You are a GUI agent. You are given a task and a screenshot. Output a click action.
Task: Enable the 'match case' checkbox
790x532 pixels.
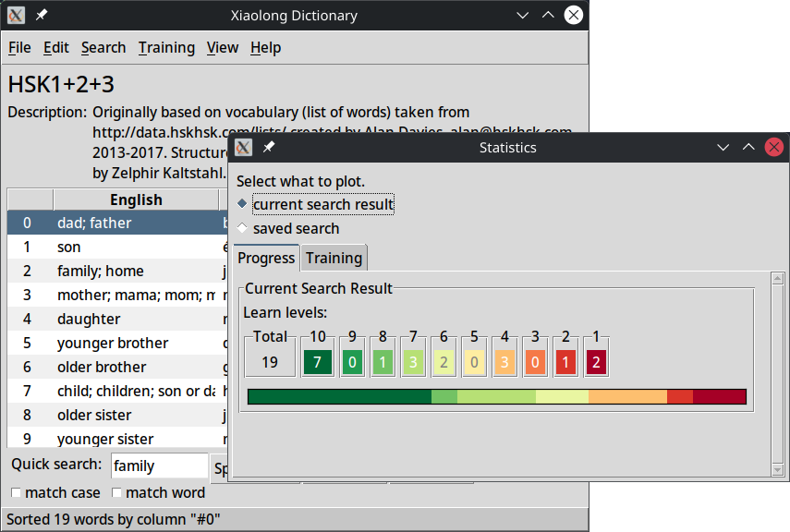coord(16,492)
